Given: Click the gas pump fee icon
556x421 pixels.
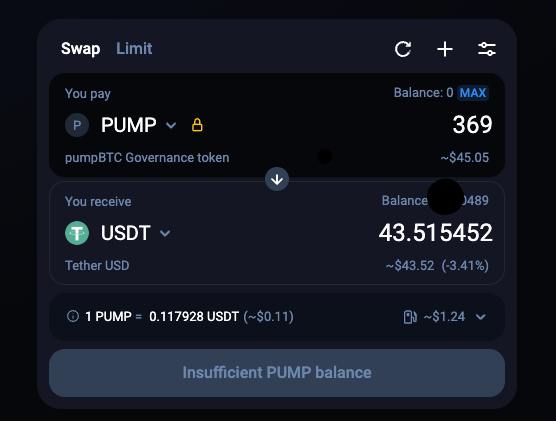Looking at the screenshot, I should [x=410, y=316].
